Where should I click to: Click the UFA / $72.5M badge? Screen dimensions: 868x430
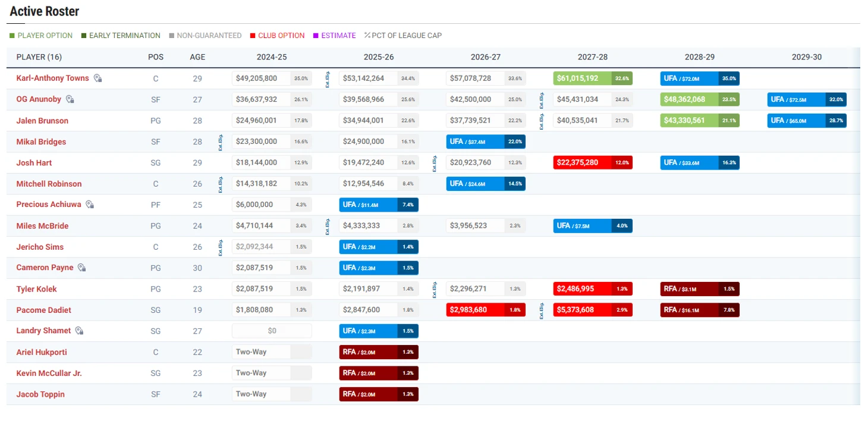[x=807, y=99]
